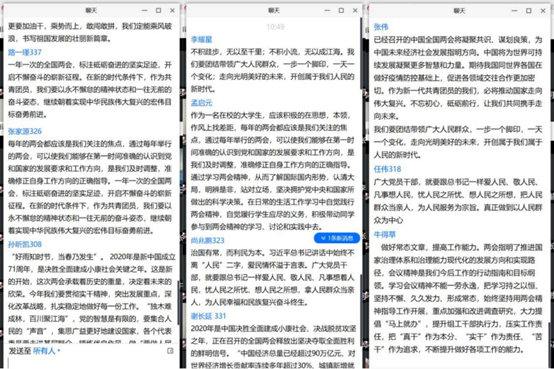Jump to the 1条新消息 new message notice
Viewport: 554px width, 369px height.
click(x=337, y=238)
